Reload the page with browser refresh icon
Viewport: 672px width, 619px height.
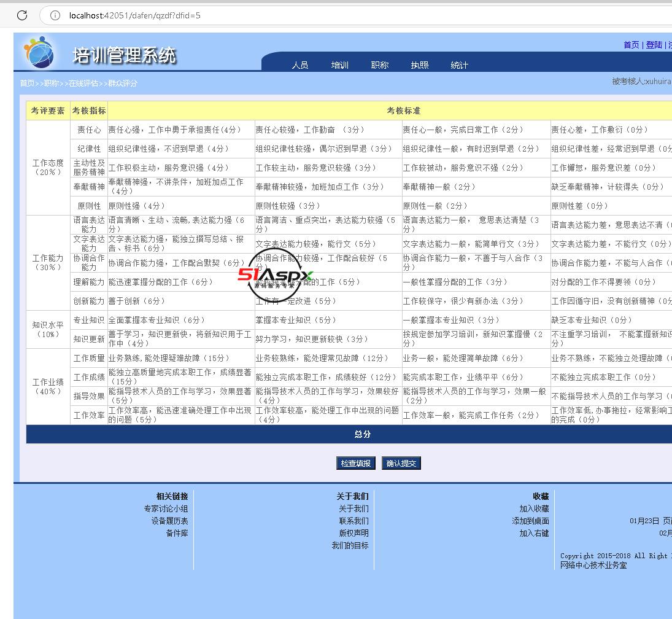(22, 15)
